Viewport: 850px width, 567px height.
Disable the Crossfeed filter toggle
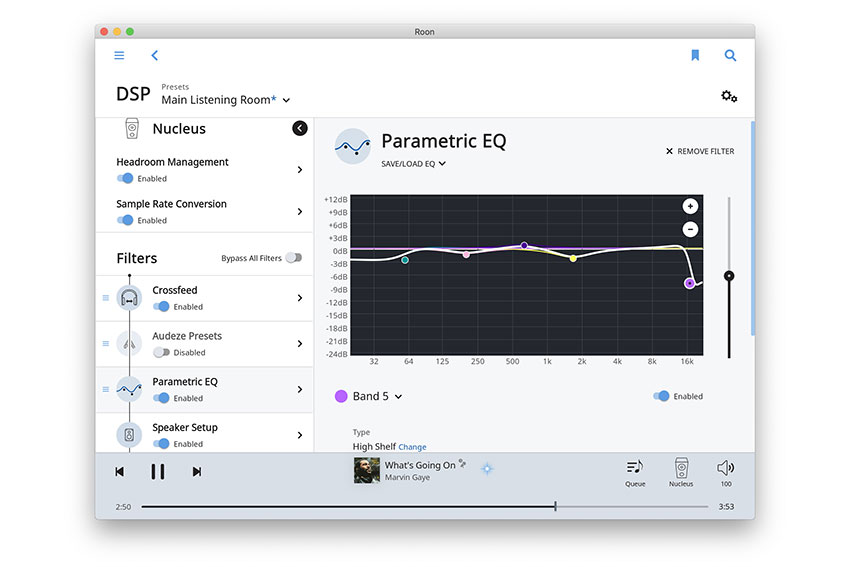coord(160,307)
